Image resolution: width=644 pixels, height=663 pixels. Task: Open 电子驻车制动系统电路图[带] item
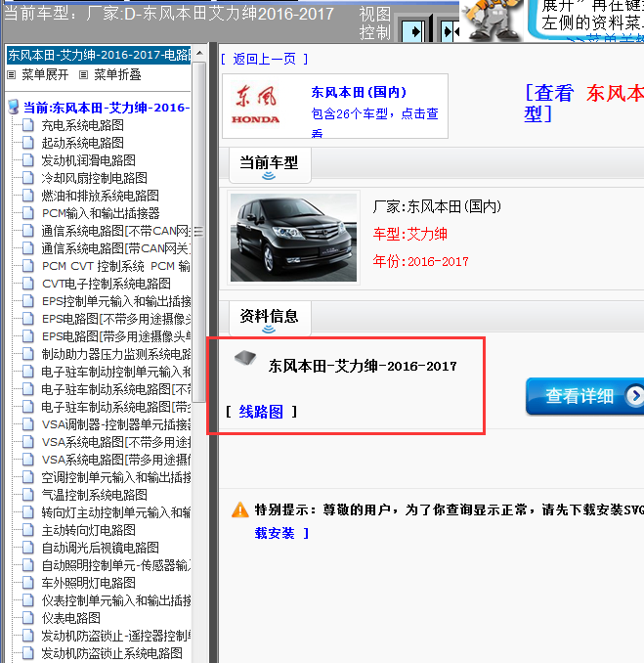[116, 407]
